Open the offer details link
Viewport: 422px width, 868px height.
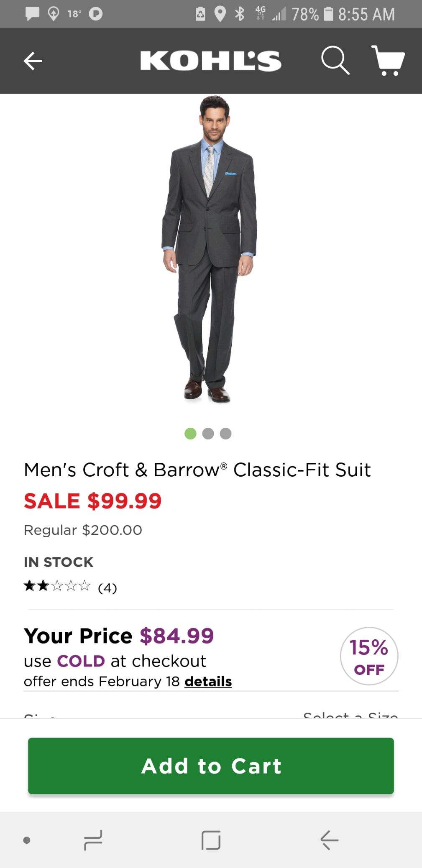[x=208, y=682]
